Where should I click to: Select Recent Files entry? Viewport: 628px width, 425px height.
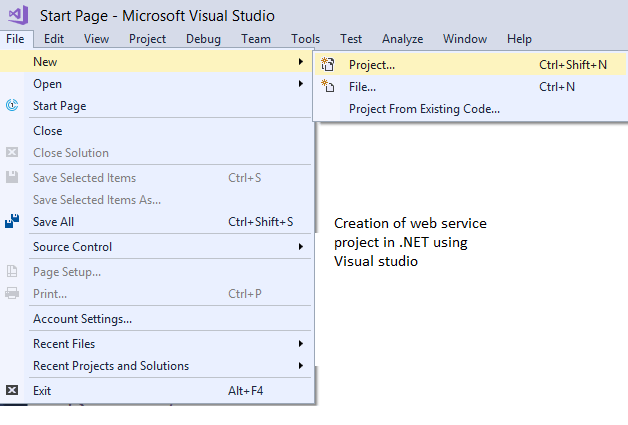(156, 344)
